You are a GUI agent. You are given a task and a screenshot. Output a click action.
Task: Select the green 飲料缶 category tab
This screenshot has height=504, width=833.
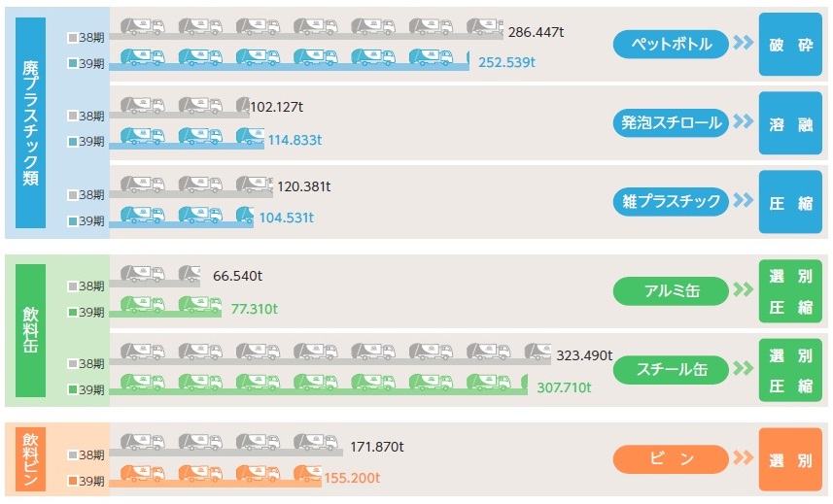point(31,329)
